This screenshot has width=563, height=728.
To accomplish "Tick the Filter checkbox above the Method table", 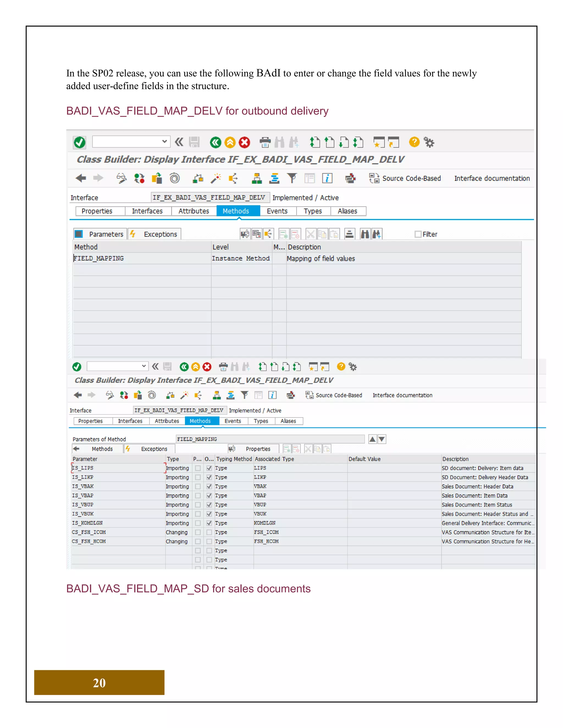I will tap(418, 234).
